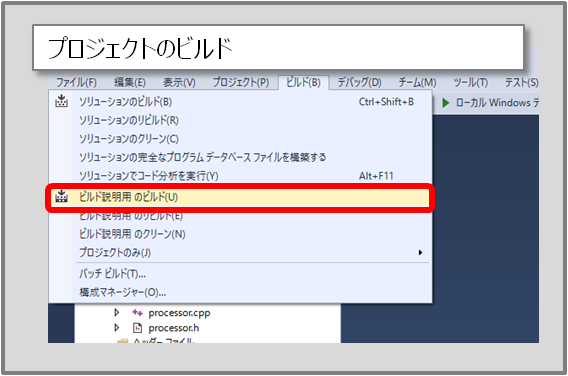Screen dimensions: 568x376
Task: Choose ソリューションのビルド(B) entry
Action: (x=240, y=102)
